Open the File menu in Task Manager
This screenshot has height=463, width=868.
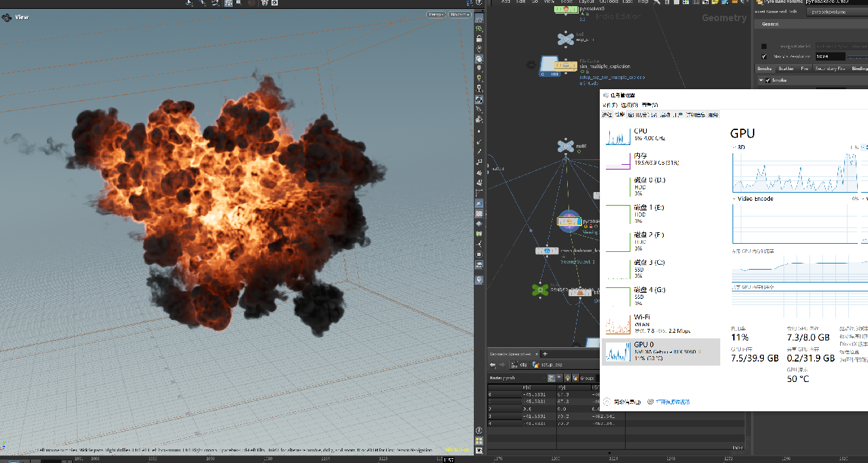(x=609, y=105)
